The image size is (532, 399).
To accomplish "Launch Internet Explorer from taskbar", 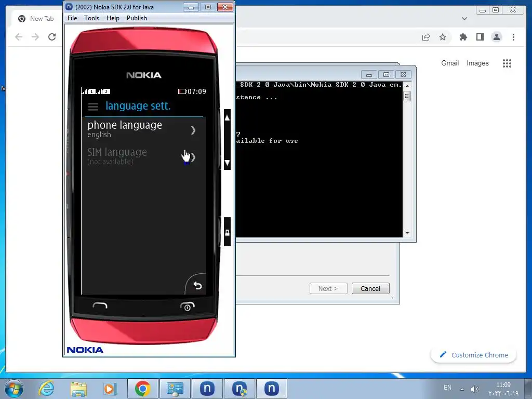I will click(x=46, y=389).
